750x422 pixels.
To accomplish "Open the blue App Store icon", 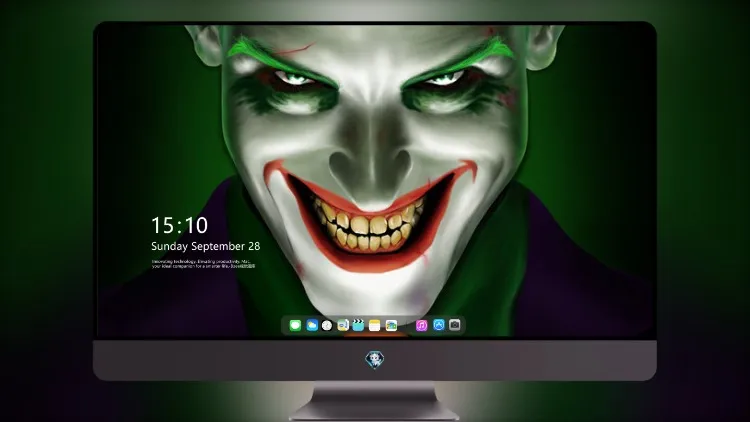I will (x=439, y=325).
